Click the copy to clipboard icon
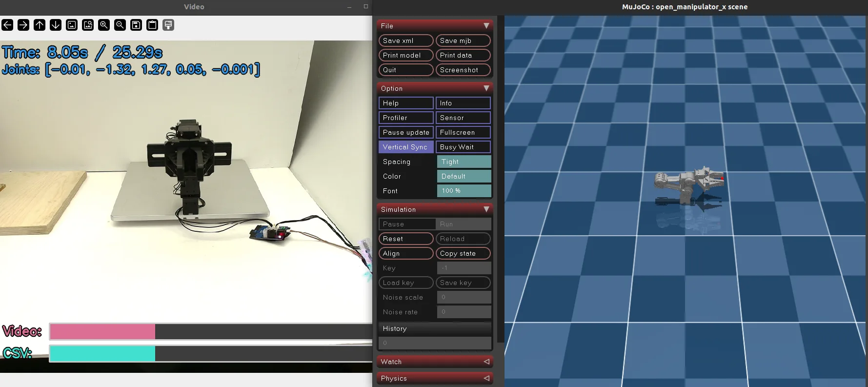Image resolution: width=868 pixels, height=387 pixels. click(x=152, y=25)
